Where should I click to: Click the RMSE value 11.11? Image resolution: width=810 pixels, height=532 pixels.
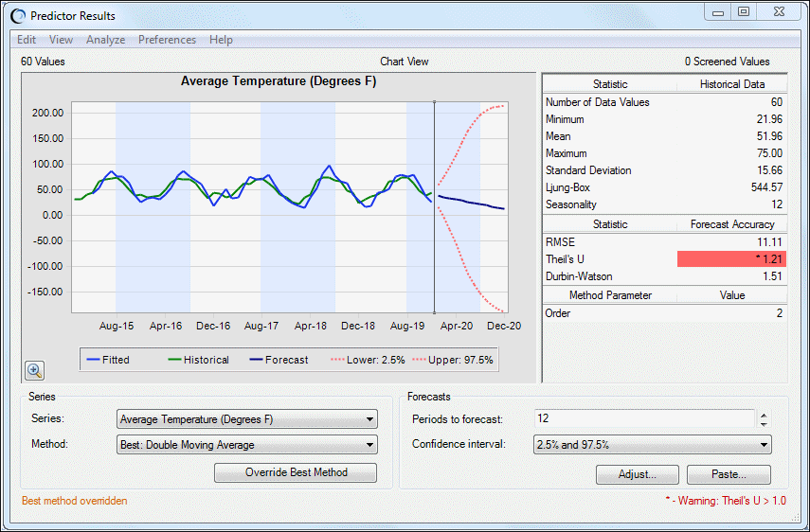click(771, 242)
